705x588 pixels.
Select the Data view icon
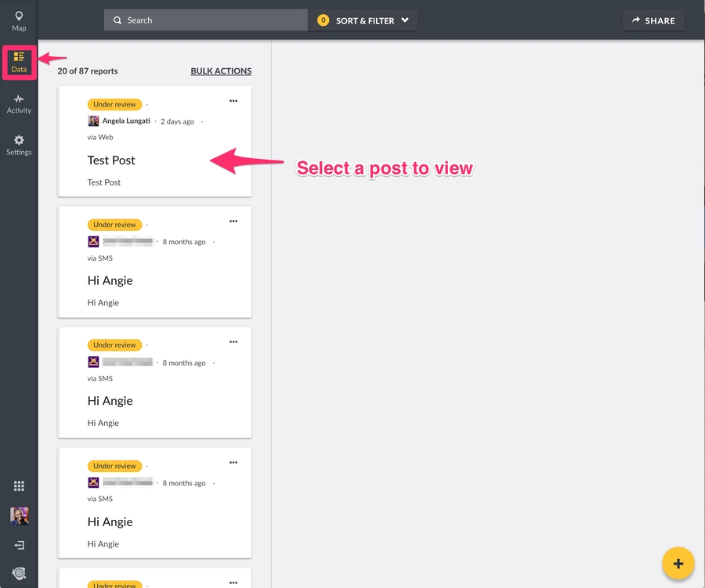click(x=19, y=62)
